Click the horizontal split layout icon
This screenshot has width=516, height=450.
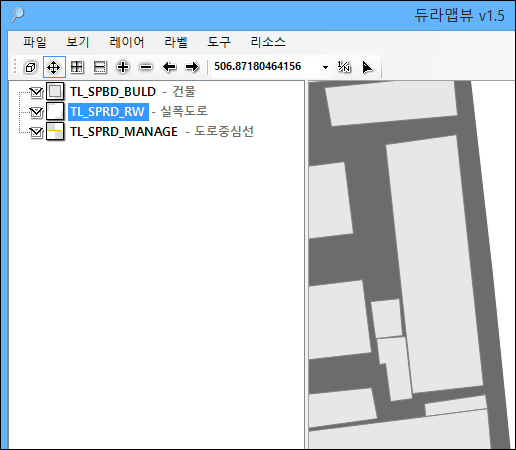coord(100,67)
